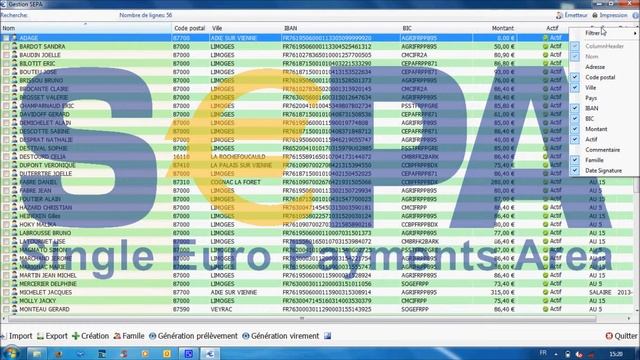Click Génération virement icon
This screenshot has width=640, height=360.
click(246, 336)
